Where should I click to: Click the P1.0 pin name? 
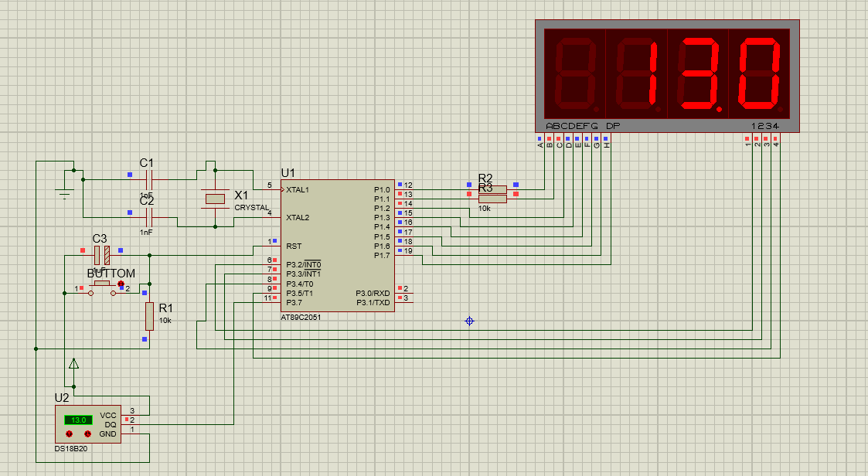click(382, 190)
